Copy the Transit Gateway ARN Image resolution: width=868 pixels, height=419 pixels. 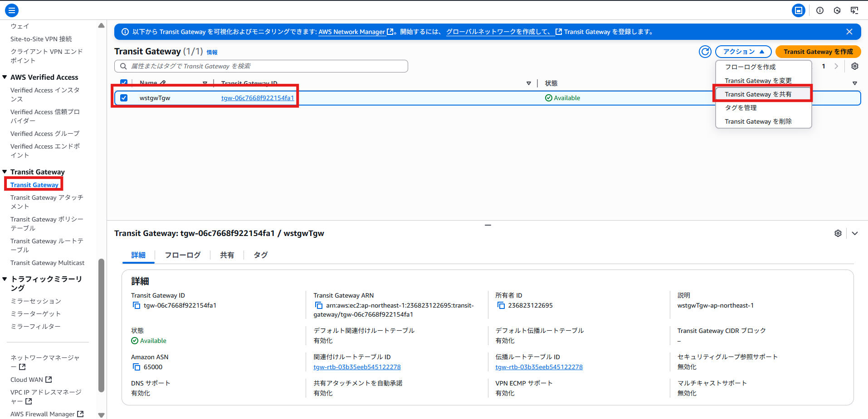pos(319,305)
